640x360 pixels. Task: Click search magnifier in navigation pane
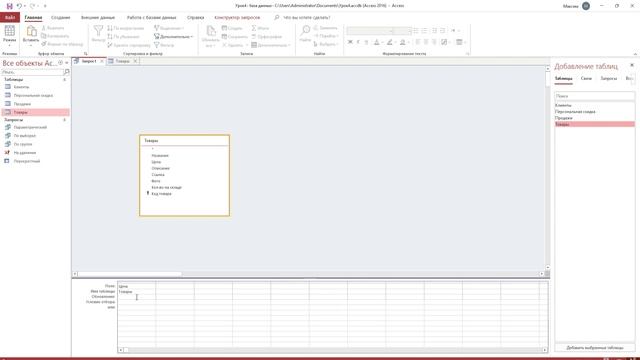67,72
